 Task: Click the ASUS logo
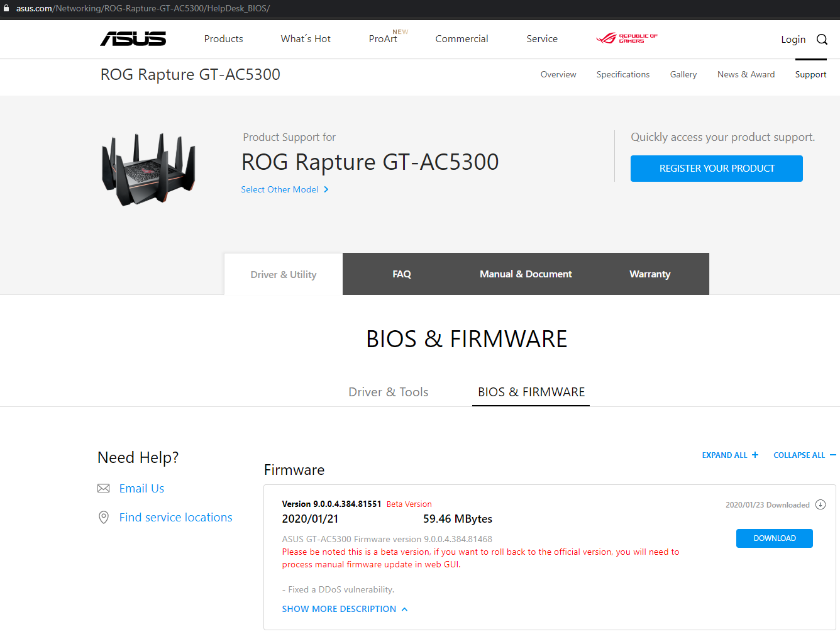pyautogui.click(x=133, y=39)
